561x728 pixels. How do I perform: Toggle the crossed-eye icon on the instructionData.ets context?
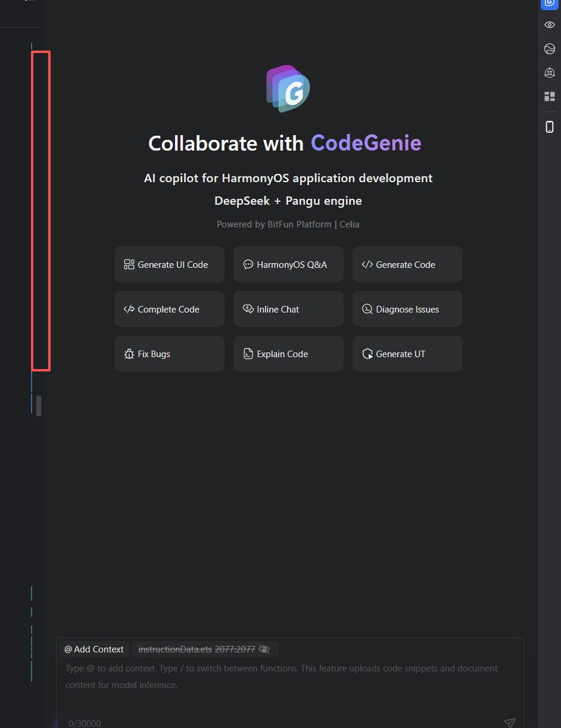(x=264, y=649)
